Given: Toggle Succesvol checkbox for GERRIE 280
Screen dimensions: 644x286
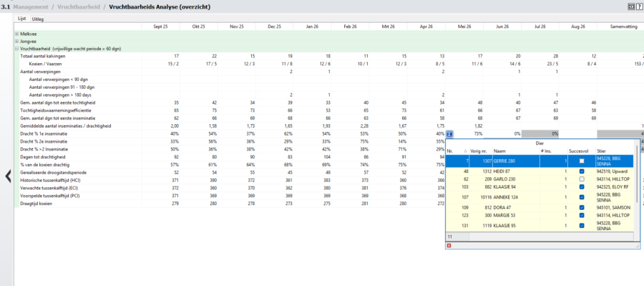Looking at the screenshot, I should [x=582, y=161].
